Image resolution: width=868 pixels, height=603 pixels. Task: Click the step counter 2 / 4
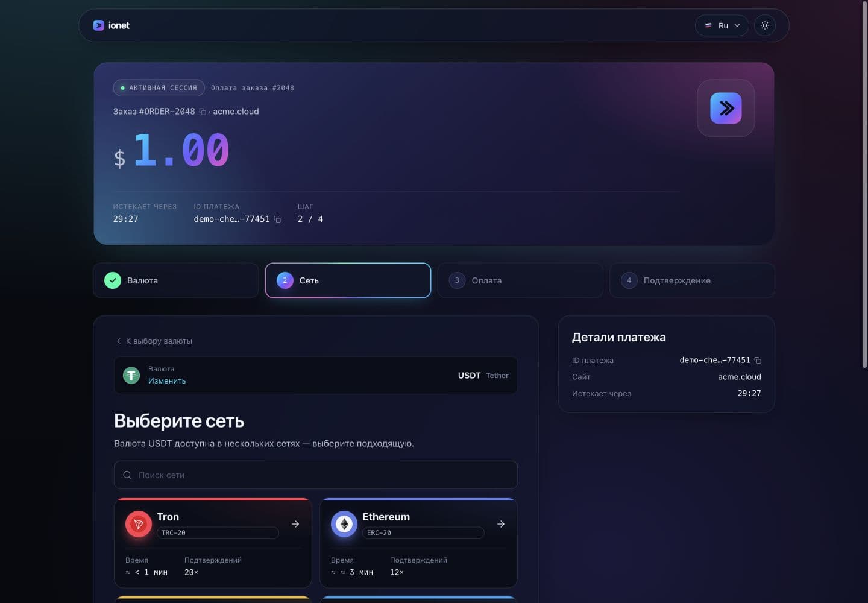point(310,219)
